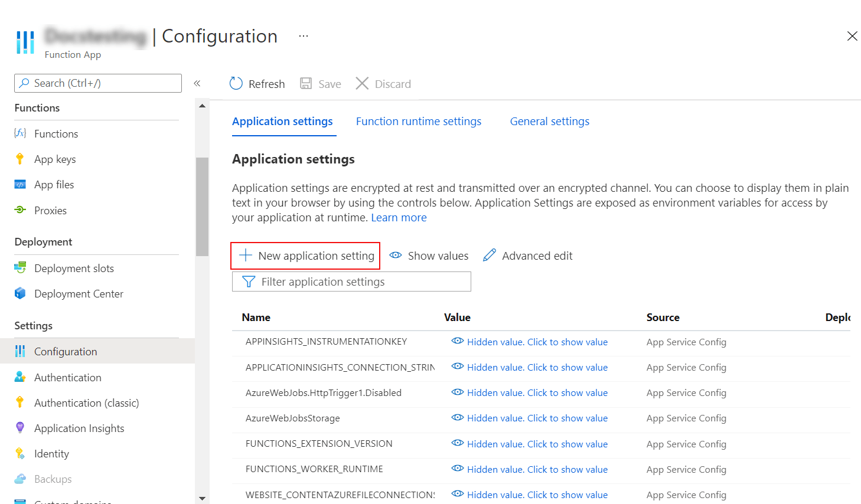The image size is (861, 504).
Task: Open Functions in the sidebar menu
Action: (56, 134)
